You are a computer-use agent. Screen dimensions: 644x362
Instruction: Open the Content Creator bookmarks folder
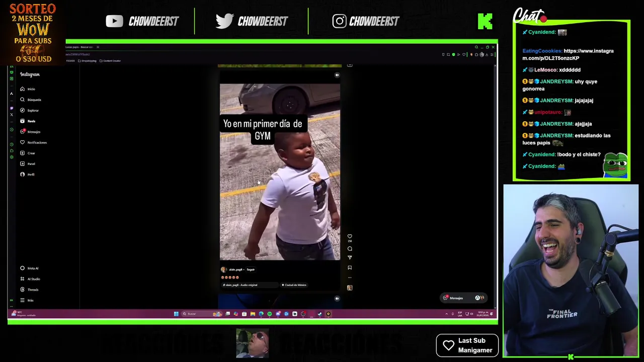coord(110,61)
